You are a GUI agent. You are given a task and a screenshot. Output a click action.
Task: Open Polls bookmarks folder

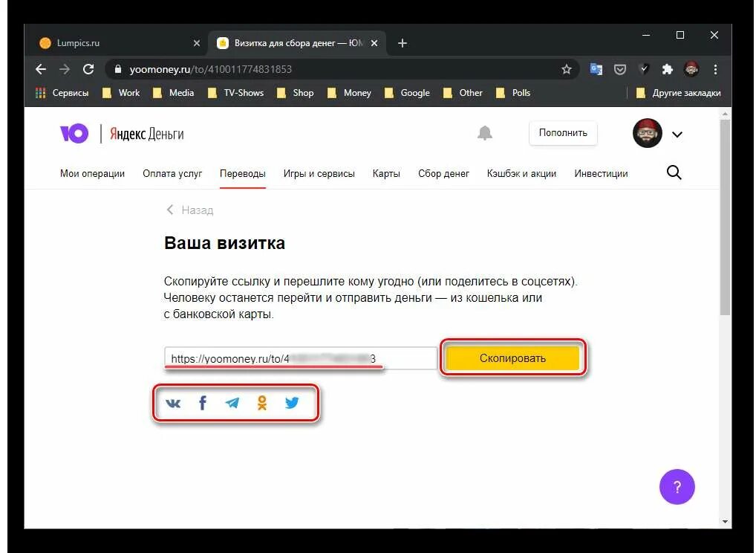pos(513,93)
